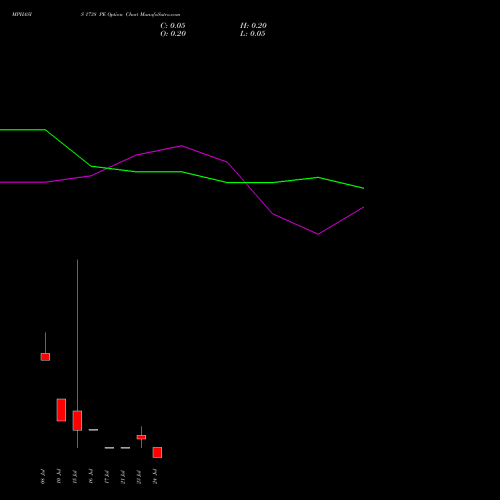Click the low value L: 0.05
The width and height of the screenshot is (500, 500).
point(253,34)
